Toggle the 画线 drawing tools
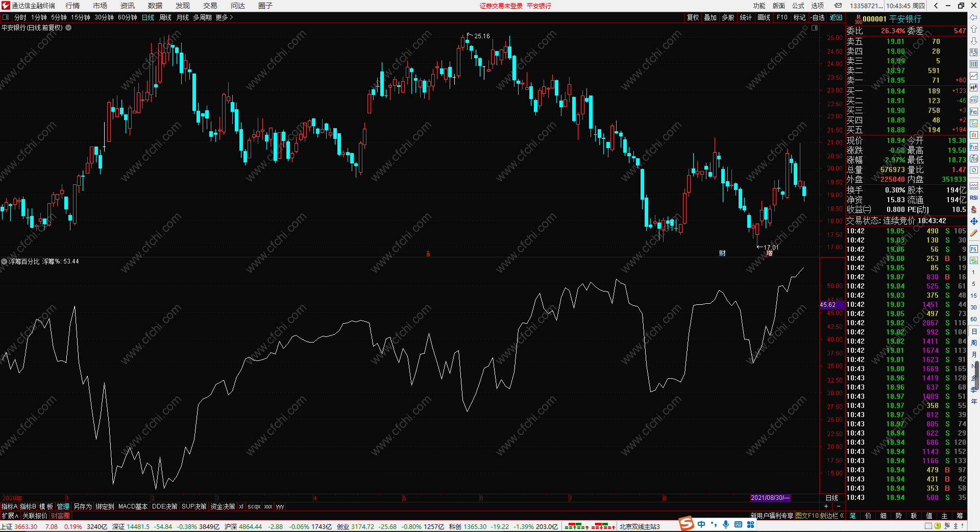The height and width of the screenshot is (532, 980). click(764, 17)
